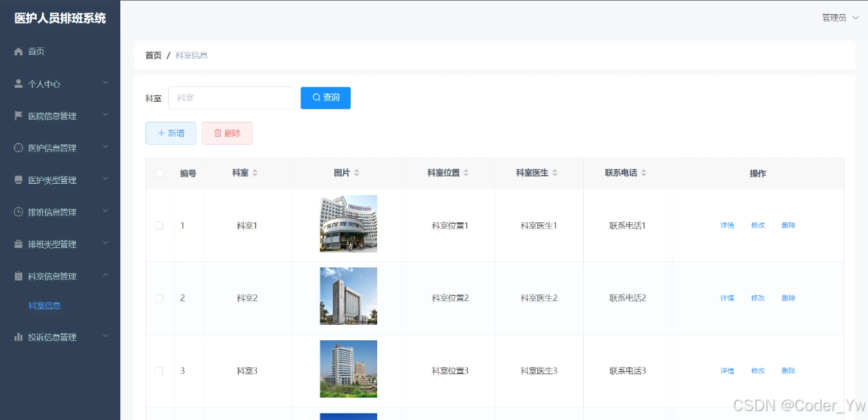Screen dimensions: 868x420
Task: Click 详情 for row 科室1
Action: (x=727, y=225)
